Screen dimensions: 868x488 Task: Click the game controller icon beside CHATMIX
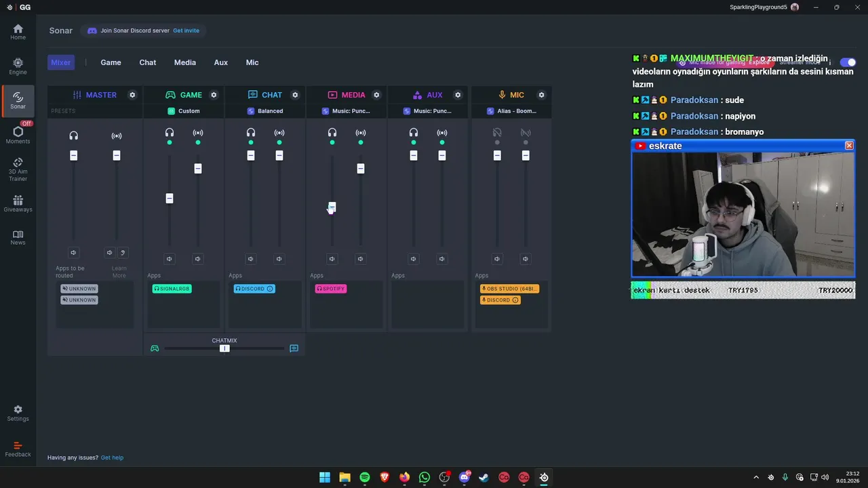click(155, 348)
